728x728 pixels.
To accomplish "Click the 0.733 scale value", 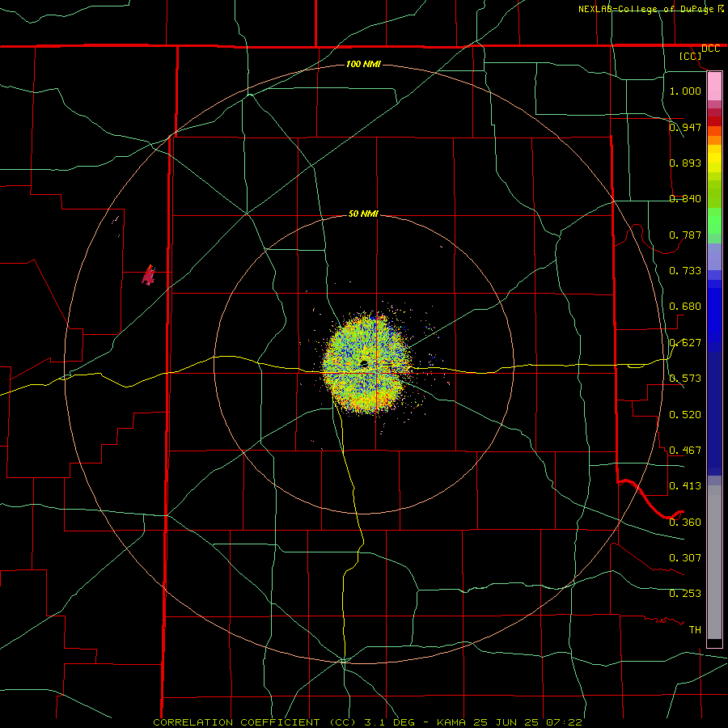I will (685, 271).
